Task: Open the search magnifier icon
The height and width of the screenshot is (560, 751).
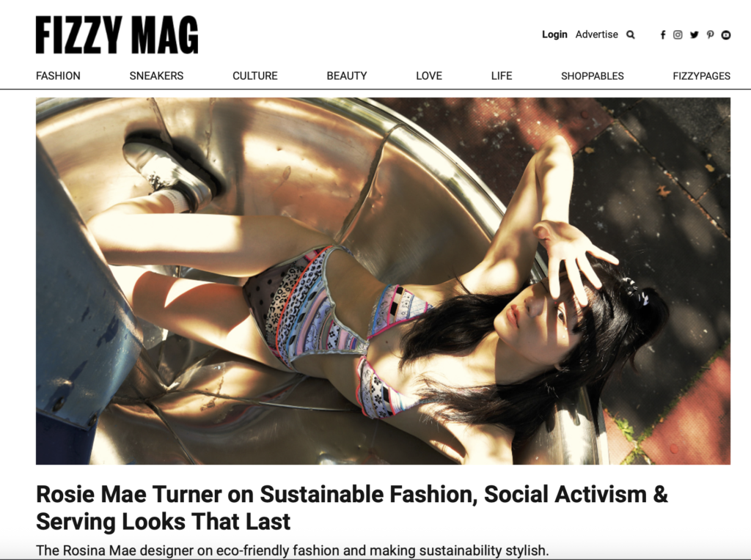Action: click(630, 35)
